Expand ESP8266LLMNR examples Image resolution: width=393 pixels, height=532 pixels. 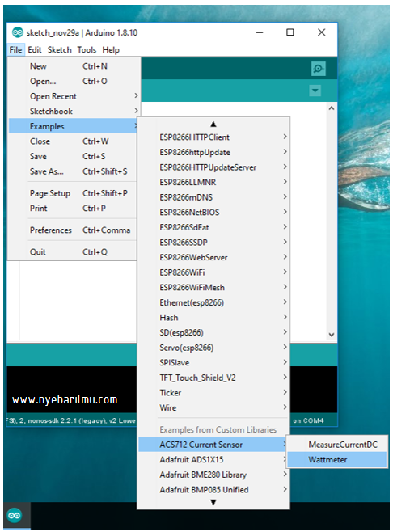point(213,182)
